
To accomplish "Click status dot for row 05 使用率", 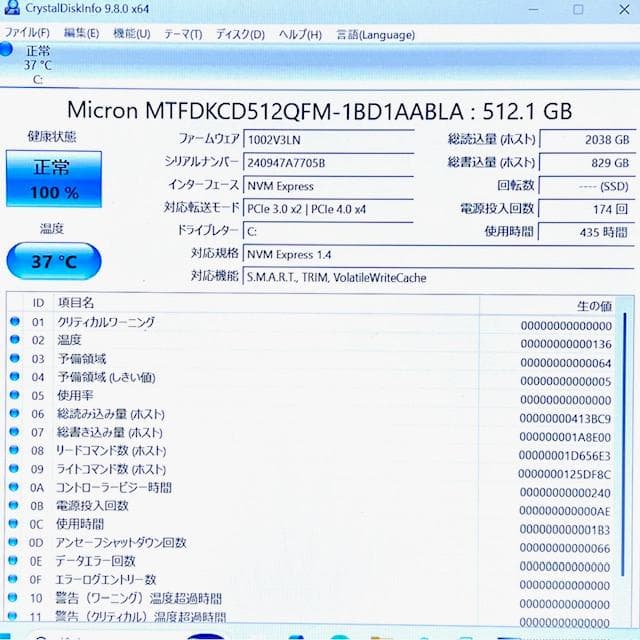I will (x=14, y=395).
